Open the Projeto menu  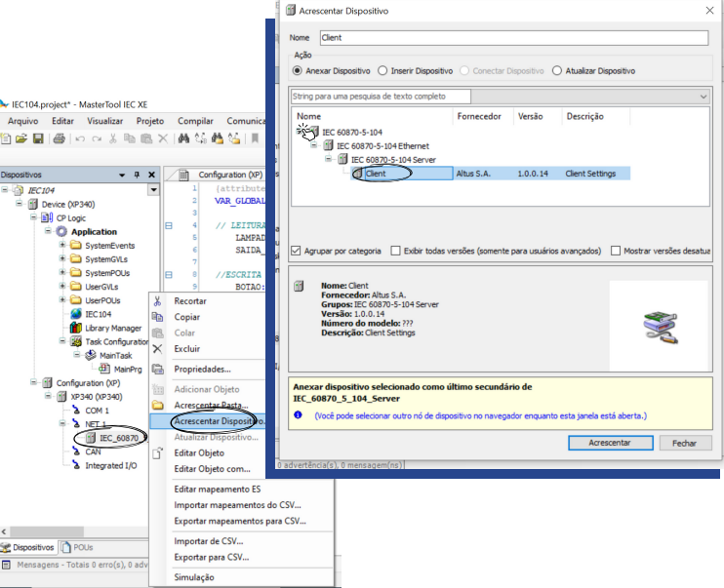[x=149, y=121]
